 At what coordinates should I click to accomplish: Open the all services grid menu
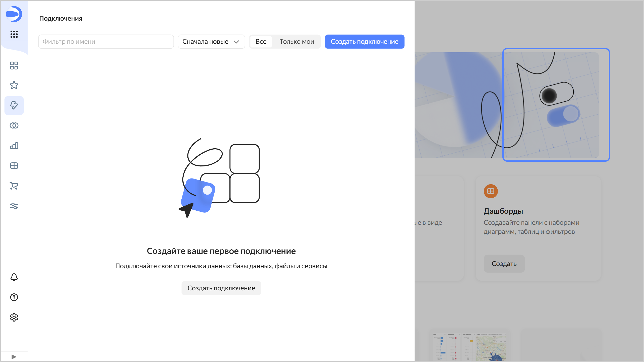click(x=14, y=34)
